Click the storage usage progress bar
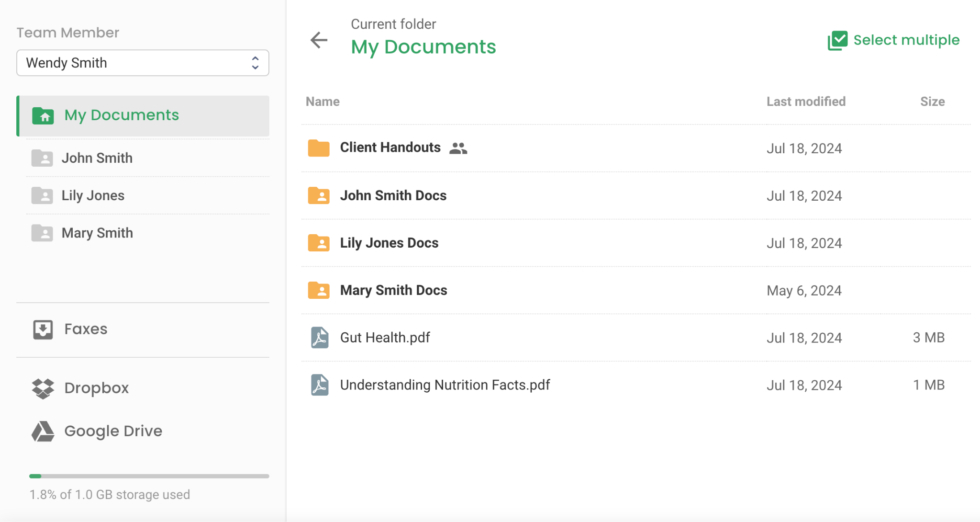The width and height of the screenshot is (980, 522). (149, 476)
